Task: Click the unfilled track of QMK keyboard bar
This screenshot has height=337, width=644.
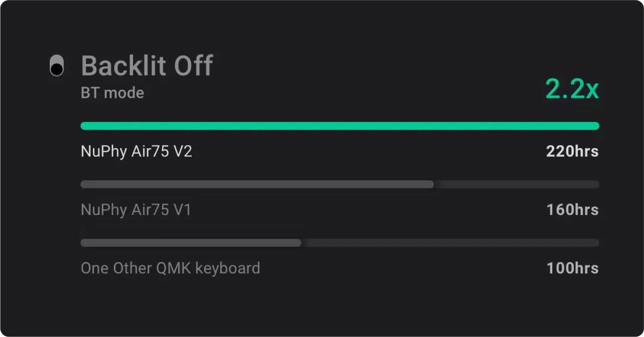Action: [x=450, y=243]
